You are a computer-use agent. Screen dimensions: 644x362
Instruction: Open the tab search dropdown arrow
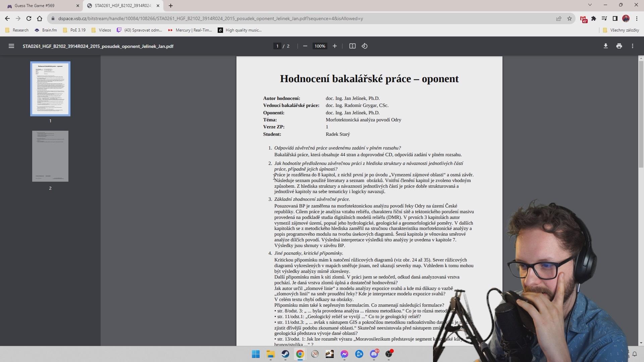[590, 5]
